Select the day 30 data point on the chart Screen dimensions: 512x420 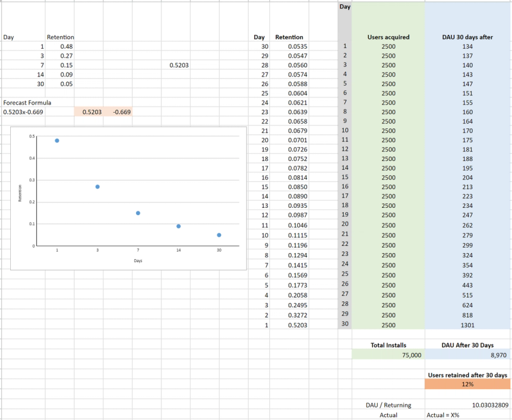coord(219,234)
